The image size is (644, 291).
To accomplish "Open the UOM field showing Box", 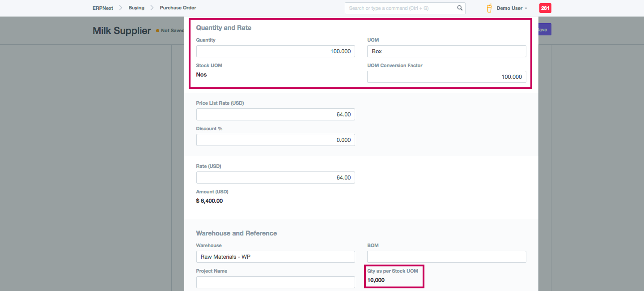I will [446, 51].
